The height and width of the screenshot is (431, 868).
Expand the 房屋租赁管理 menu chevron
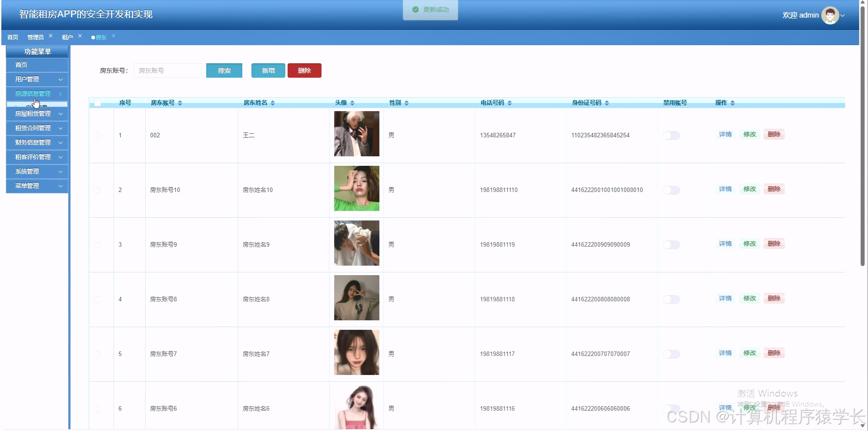tap(61, 114)
